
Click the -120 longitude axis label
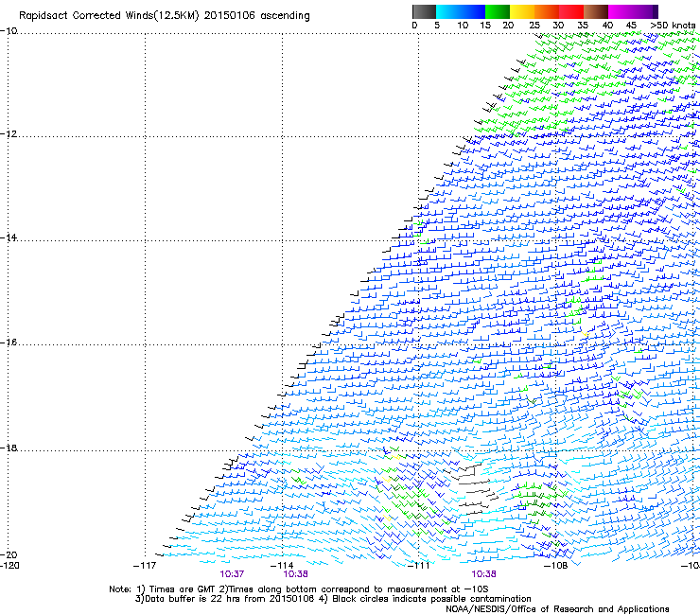point(9,566)
